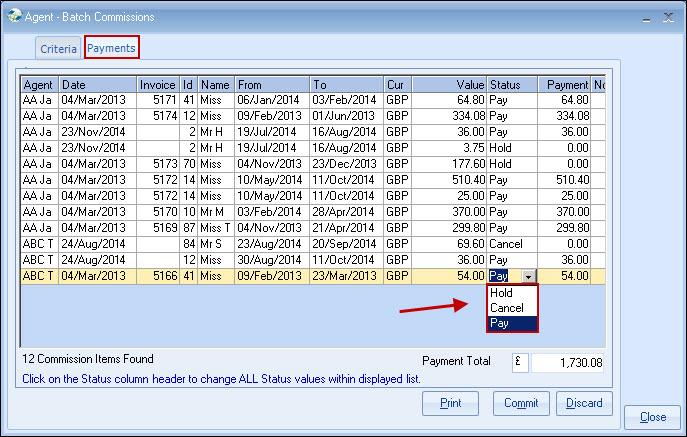Click the application globe icon in title bar
Image resolution: width=687 pixels, height=437 pixels.
(x=14, y=16)
